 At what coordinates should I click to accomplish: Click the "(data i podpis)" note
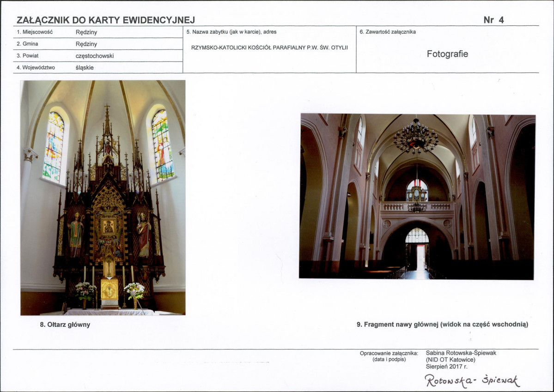click(389, 360)
